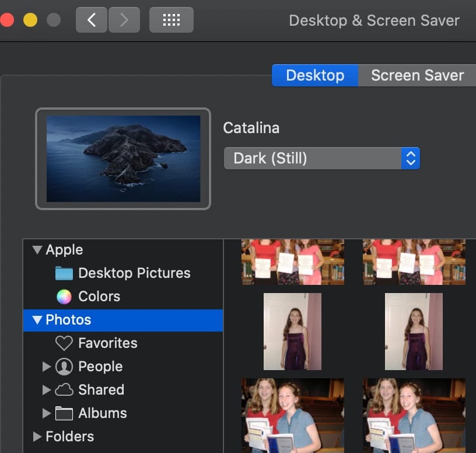Image resolution: width=476 pixels, height=453 pixels.
Task: Click the back navigation arrow
Action: point(92,20)
